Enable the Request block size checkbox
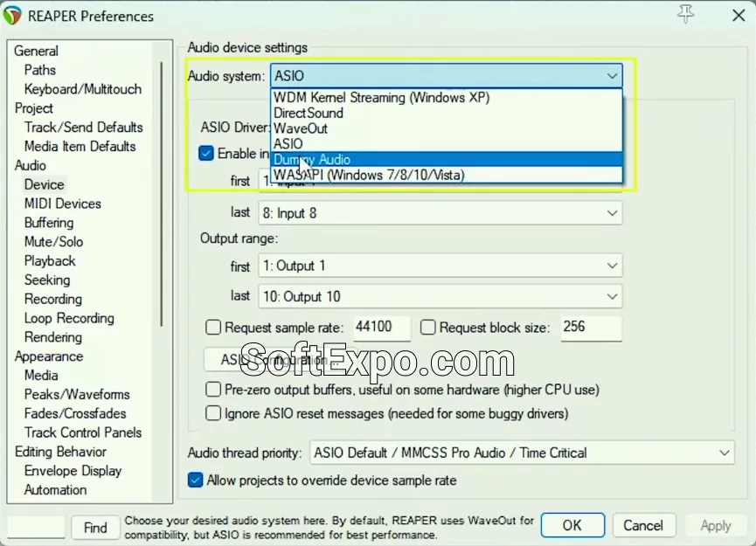This screenshot has height=546, width=756. click(x=428, y=328)
